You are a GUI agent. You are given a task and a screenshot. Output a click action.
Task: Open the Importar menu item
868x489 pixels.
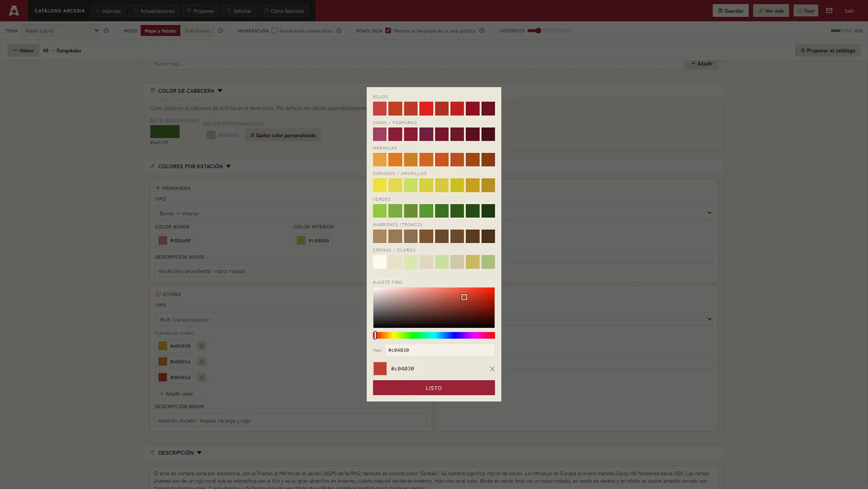click(108, 11)
